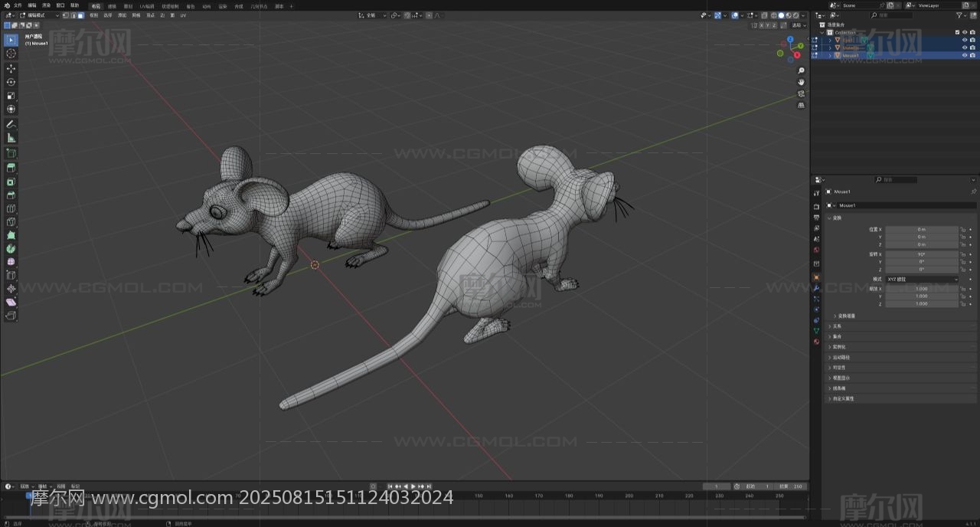980x527 pixels.
Task: Switch to vertex select mode
Action: pos(64,15)
